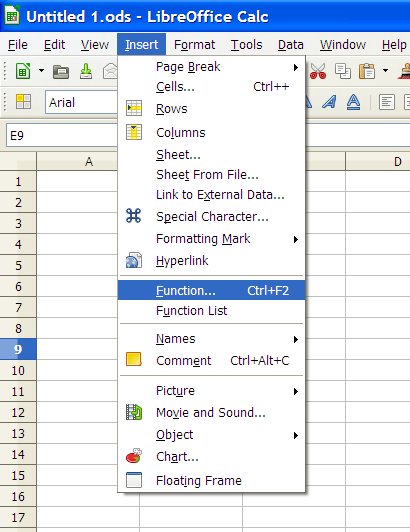The image size is (410, 532).
Task: Open the Help menu
Action: (x=394, y=45)
